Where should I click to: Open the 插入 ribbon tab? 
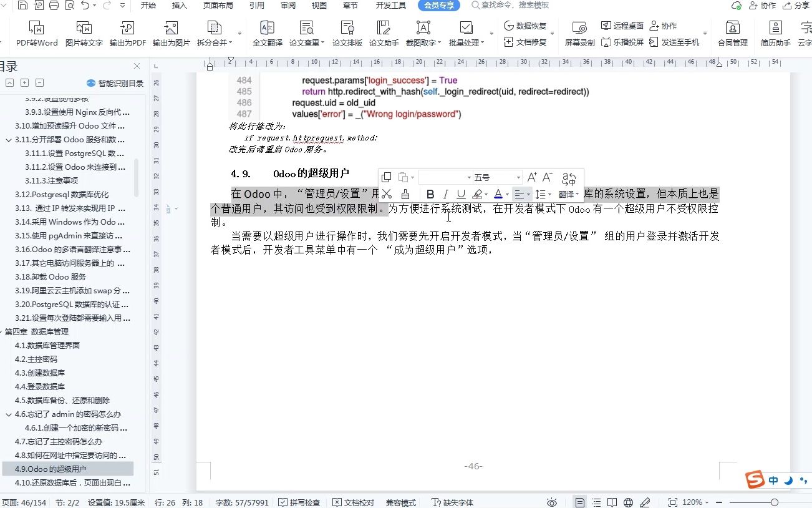179,6
